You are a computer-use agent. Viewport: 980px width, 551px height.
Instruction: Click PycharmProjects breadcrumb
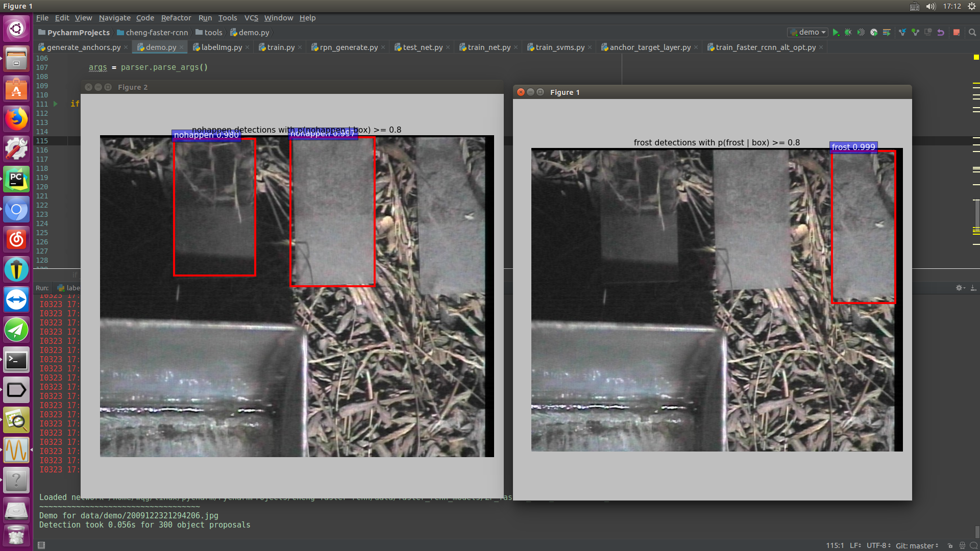(74, 33)
